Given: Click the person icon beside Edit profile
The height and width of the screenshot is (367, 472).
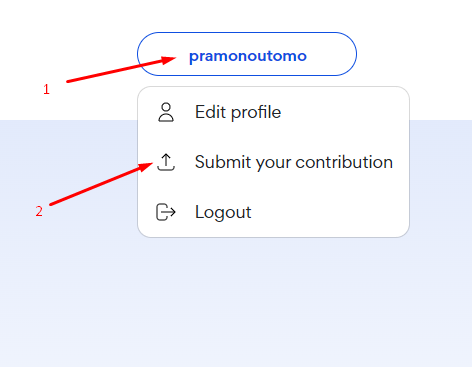Looking at the screenshot, I should 166,112.
